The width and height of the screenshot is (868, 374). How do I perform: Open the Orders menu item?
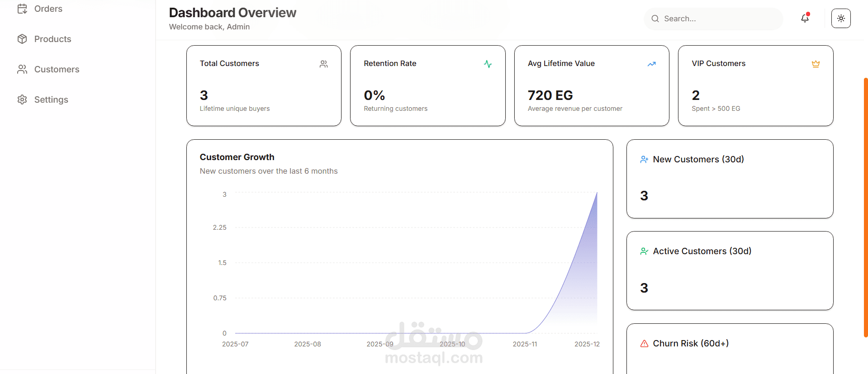point(48,9)
